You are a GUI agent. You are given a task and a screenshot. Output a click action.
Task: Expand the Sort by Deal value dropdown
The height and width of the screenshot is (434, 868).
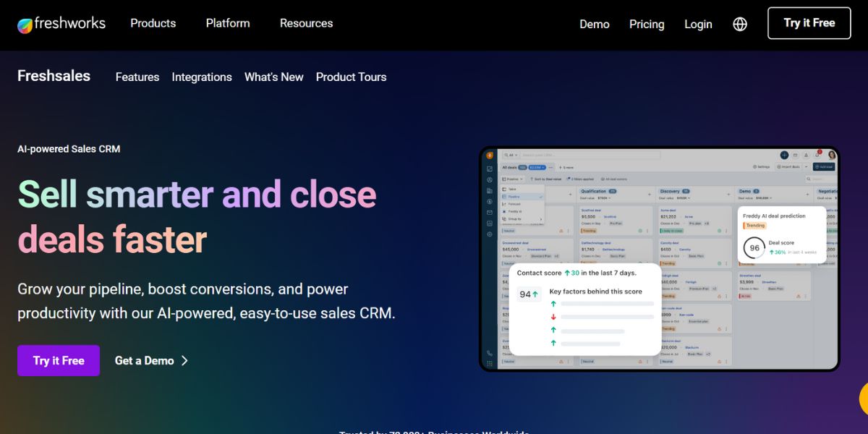pyautogui.click(x=547, y=179)
